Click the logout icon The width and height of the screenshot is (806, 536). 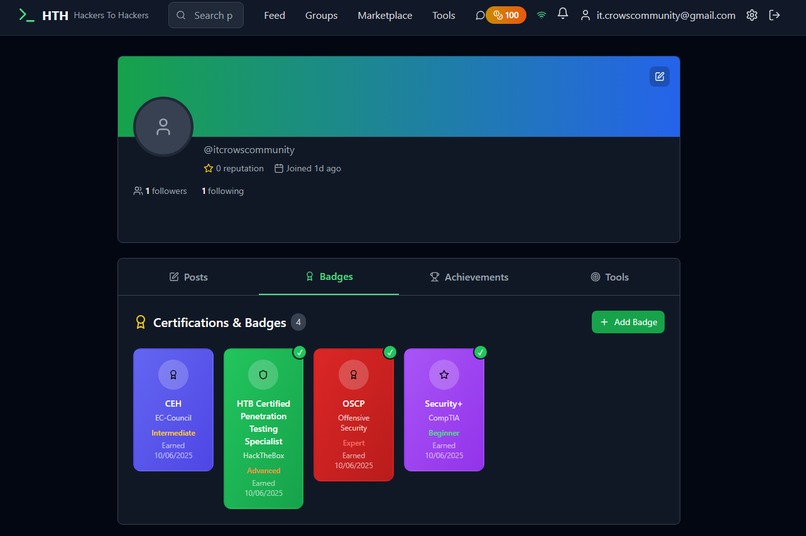pos(774,15)
